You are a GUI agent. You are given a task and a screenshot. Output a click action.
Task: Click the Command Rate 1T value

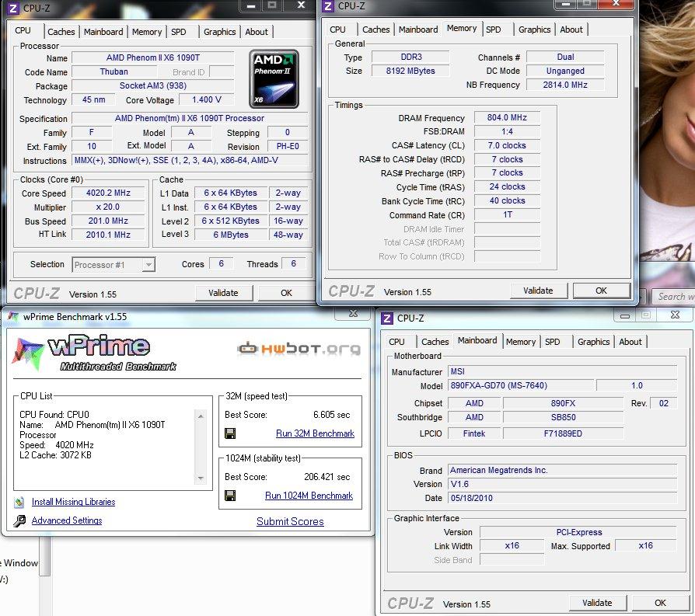tap(507, 214)
